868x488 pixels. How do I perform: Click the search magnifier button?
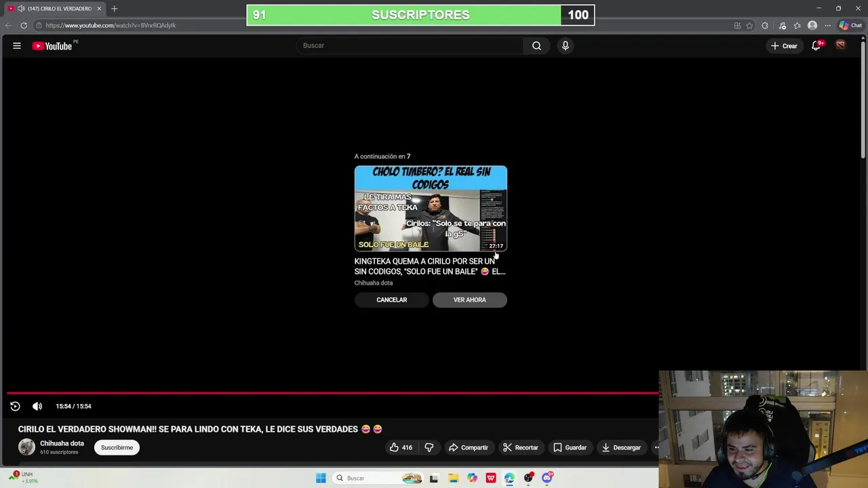[x=536, y=45]
